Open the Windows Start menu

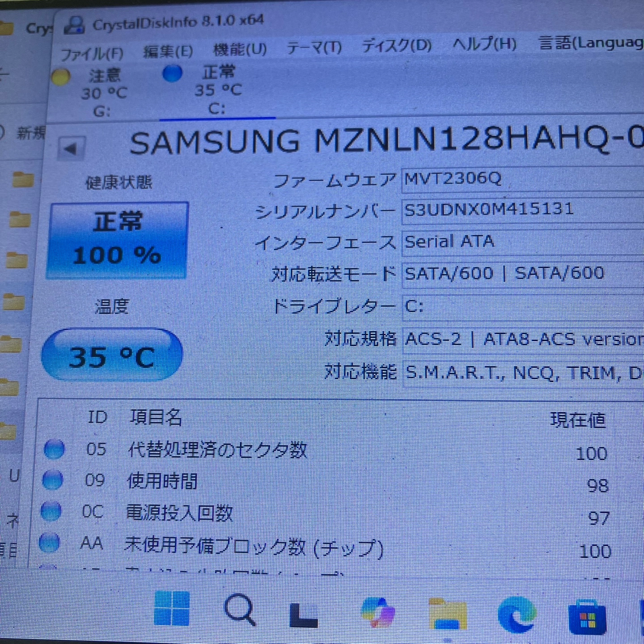(172, 608)
